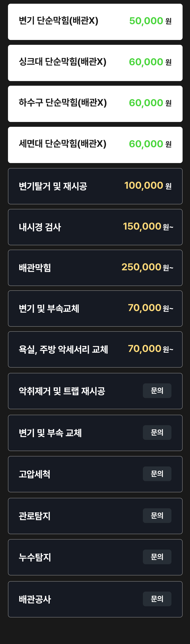Image resolution: width=190 pixels, height=644 pixels.
Task: Click the yellow 100,000 원 price
Action: tap(148, 186)
